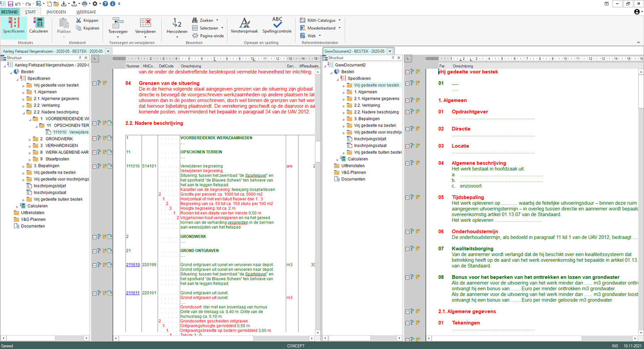Collapse the '01 Opdrachtgever' minus box in right document
Image resolution: width=644 pixels, height=349 pixels.
coord(407,112)
